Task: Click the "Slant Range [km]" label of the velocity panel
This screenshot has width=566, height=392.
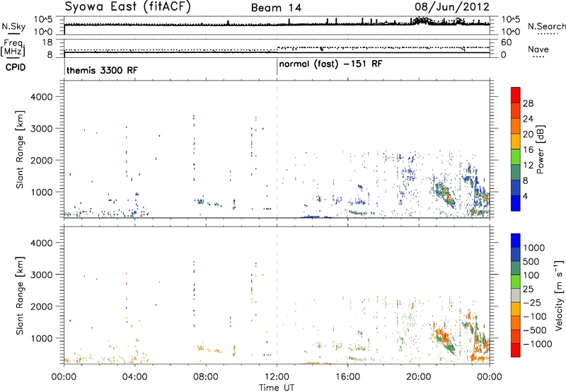Action: [20, 295]
